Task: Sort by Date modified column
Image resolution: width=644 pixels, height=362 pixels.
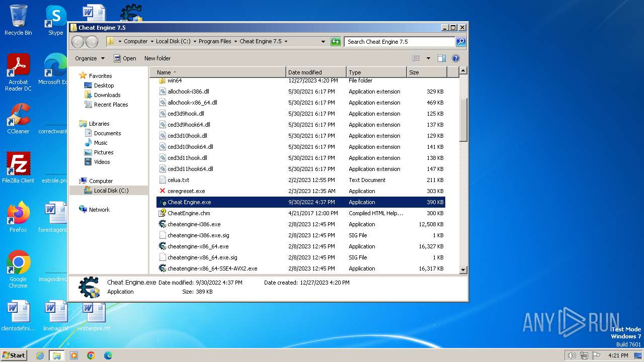Action: pos(316,72)
